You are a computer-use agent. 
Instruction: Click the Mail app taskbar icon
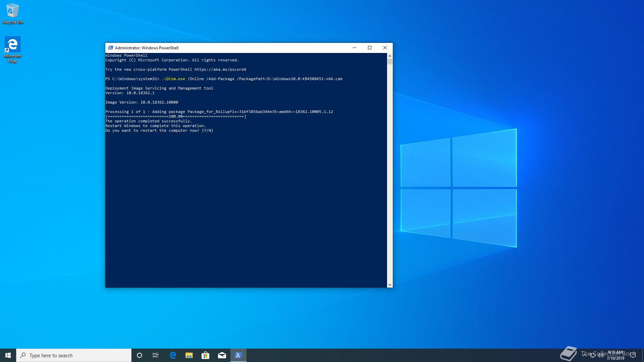[222, 355]
